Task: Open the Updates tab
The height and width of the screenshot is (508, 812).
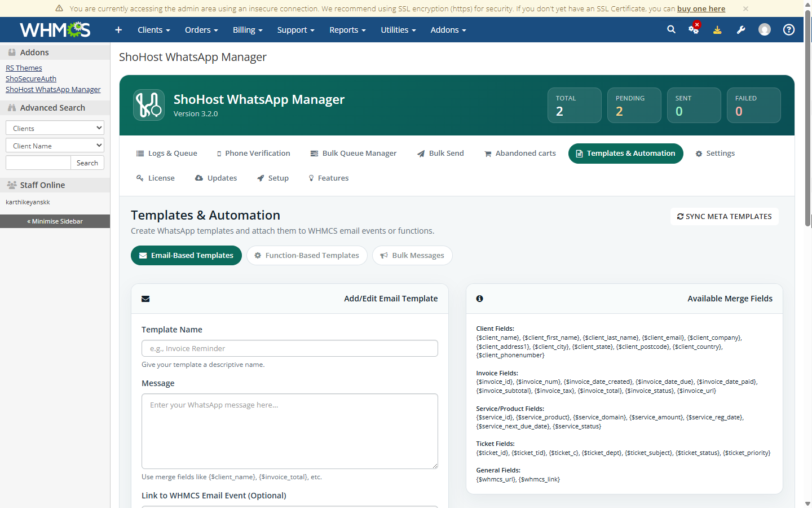Action: pyautogui.click(x=216, y=178)
